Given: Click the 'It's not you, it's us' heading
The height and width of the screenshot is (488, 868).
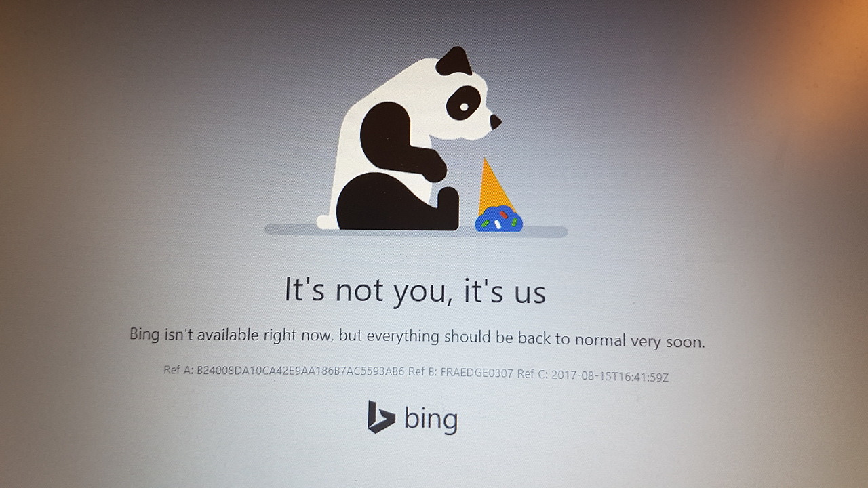Looking at the screenshot, I should point(415,291).
